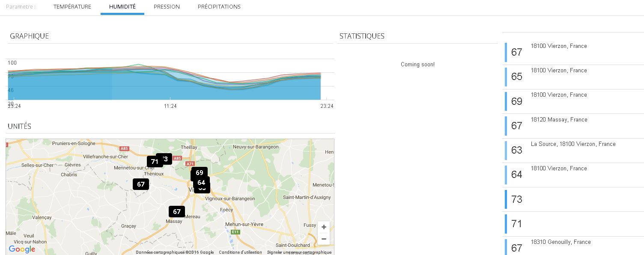Viewport: 644px width, 255px height.
Task: Select the 67 marker south of Mennetou-sur-Cher
Action: click(x=140, y=184)
